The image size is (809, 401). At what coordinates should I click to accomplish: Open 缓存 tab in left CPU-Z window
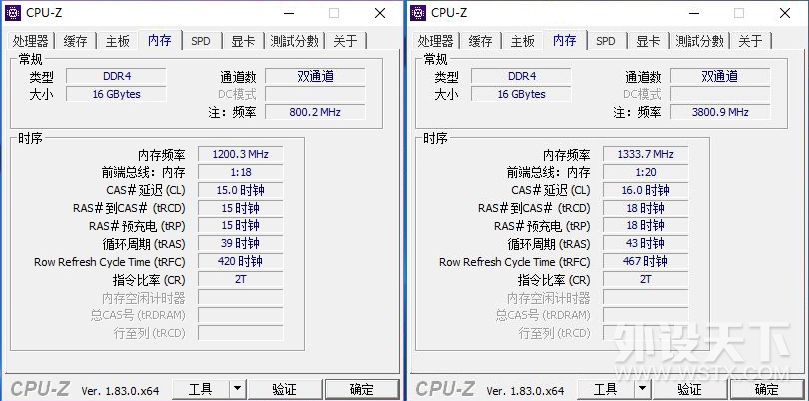point(75,41)
